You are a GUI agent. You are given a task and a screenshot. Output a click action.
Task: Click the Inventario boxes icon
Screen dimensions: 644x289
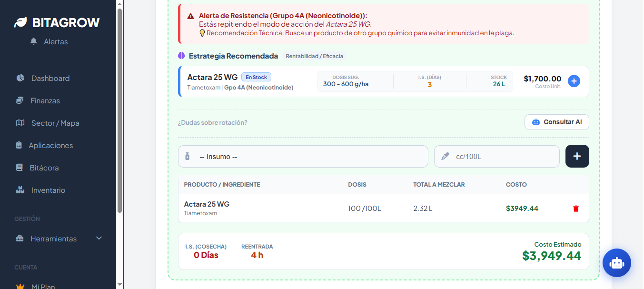pos(20,190)
